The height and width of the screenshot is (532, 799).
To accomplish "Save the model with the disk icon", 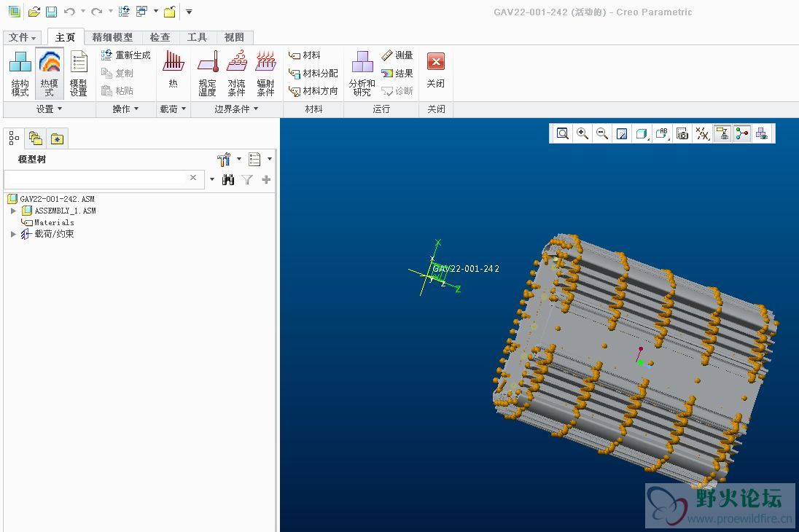I will coord(51,11).
